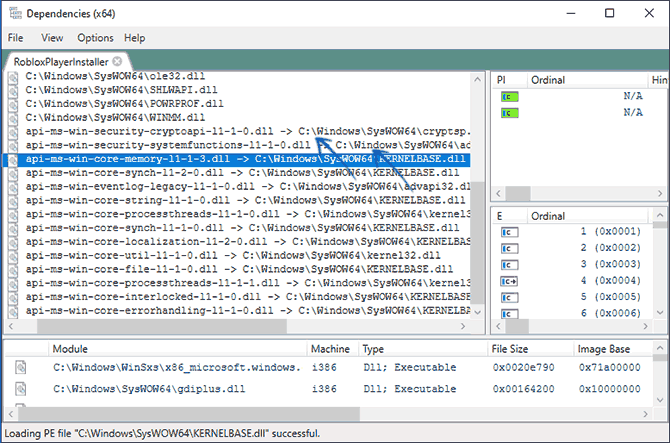Image resolution: width=670 pixels, height=443 pixels.
Task: Click module list horizontal scroll left arrow
Action: pyautogui.click(x=11, y=414)
